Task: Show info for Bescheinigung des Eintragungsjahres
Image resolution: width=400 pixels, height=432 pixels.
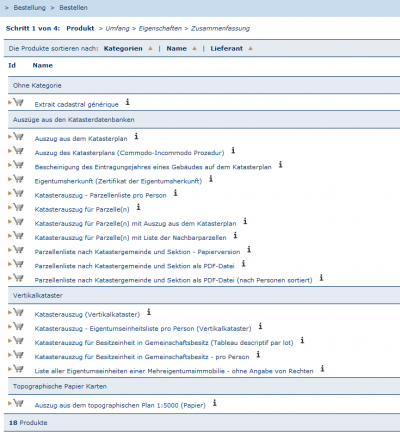Action: (280, 164)
